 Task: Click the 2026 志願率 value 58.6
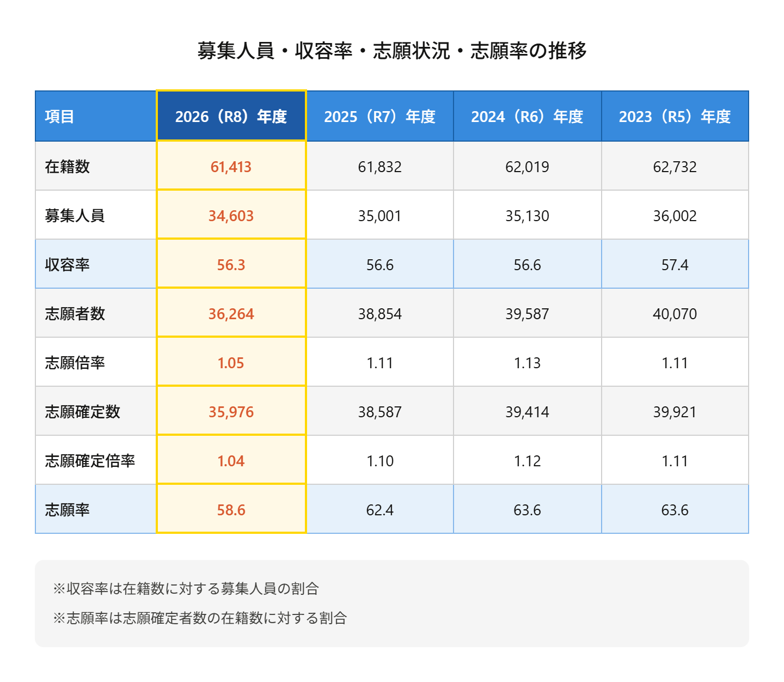(231, 510)
